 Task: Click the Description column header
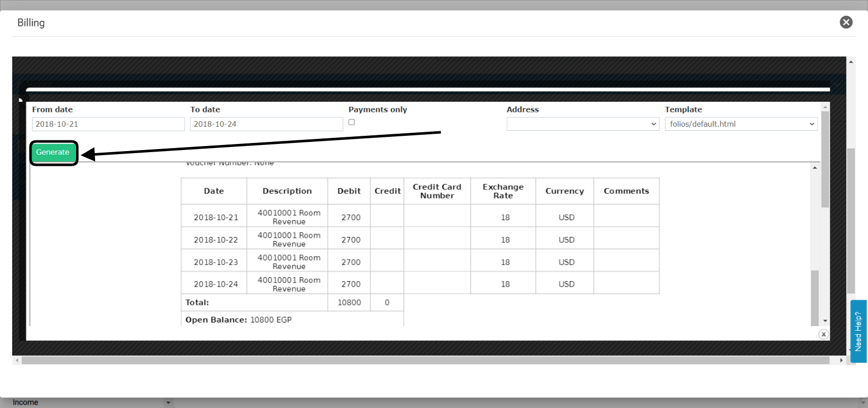point(287,191)
